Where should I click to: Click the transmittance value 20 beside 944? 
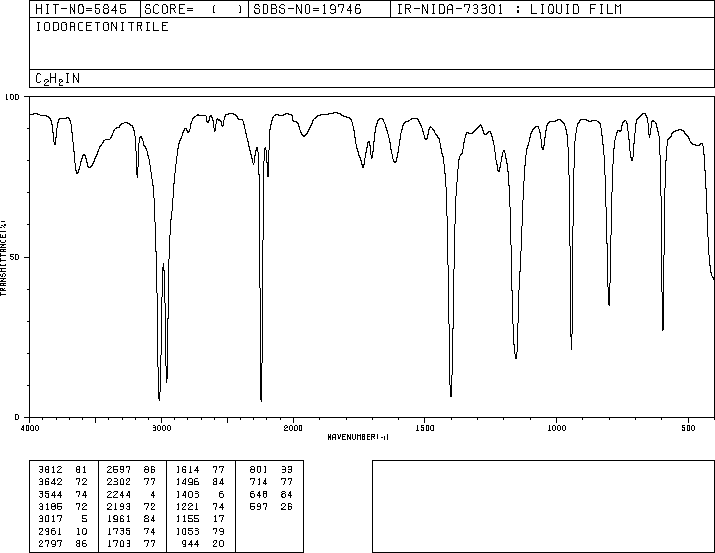coord(218,544)
